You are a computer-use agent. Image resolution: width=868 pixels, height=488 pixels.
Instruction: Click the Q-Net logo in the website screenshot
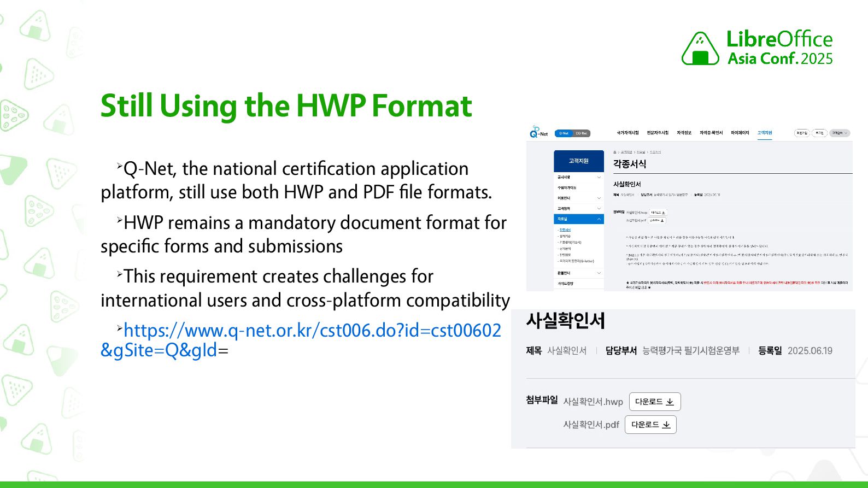pyautogui.click(x=538, y=132)
